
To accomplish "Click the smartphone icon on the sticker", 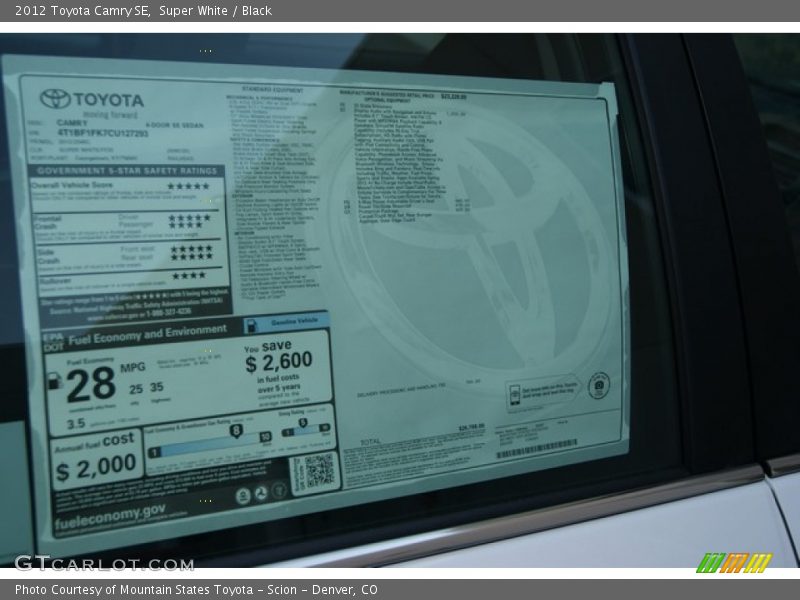I will click(x=516, y=393).
